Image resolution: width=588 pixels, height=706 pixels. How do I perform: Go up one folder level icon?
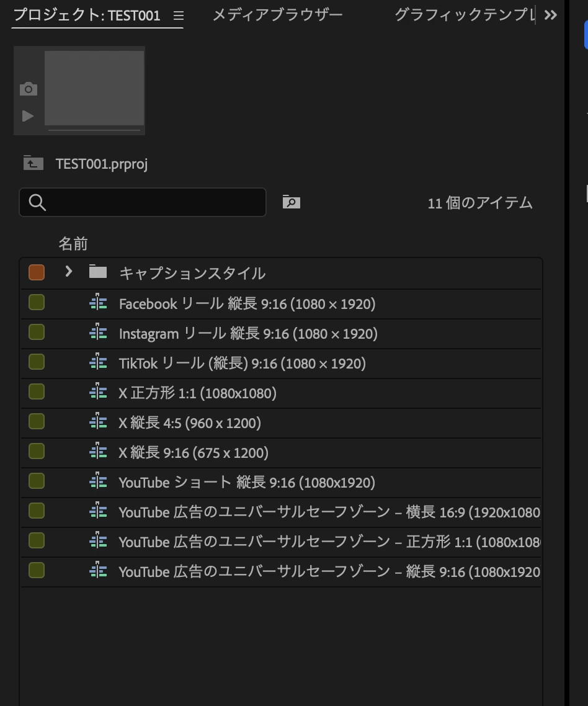[33, 163]
